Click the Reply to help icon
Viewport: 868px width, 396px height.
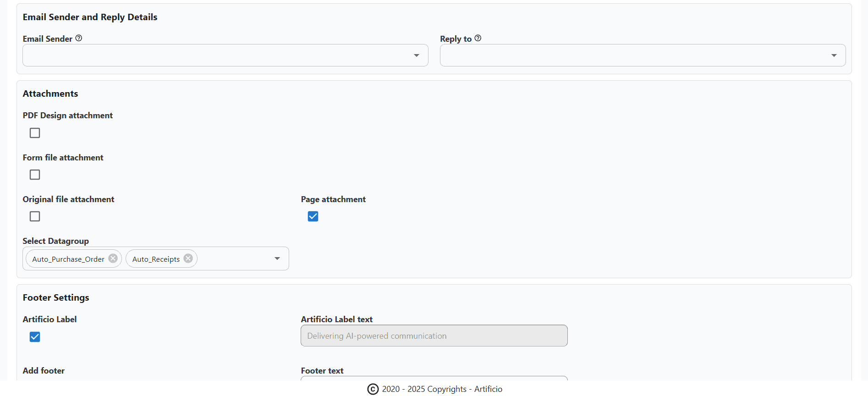tap(478, 38)
